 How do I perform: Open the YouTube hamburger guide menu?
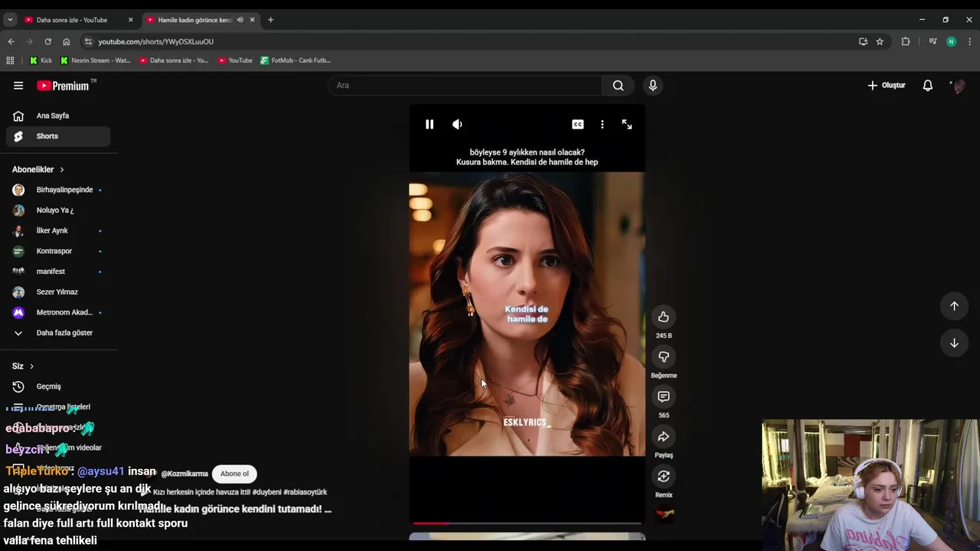(18, 86)
